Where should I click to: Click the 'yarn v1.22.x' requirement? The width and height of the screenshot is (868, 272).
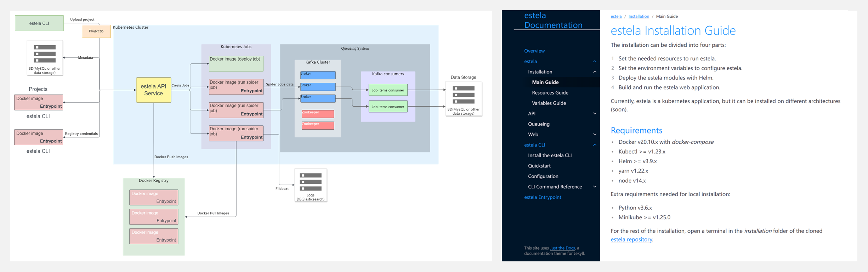[x=633, y=171]
